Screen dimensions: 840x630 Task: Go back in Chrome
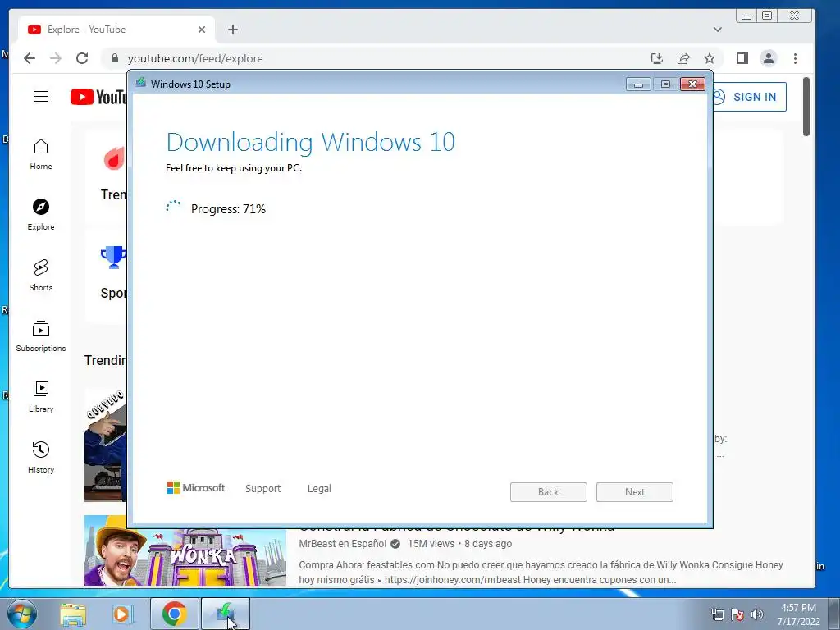(x=30, y=58)
